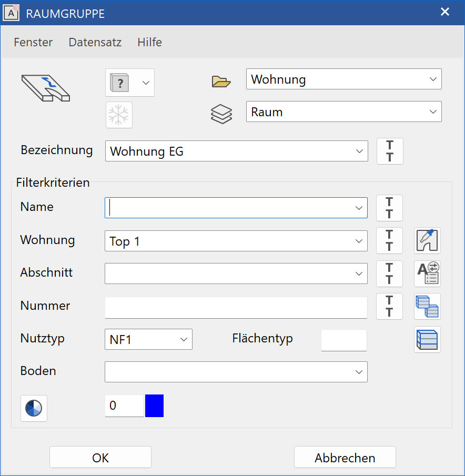This screenshot has height=476, width=465.
Task: Click the single blue table block icon
Action: tap(427, 339)
